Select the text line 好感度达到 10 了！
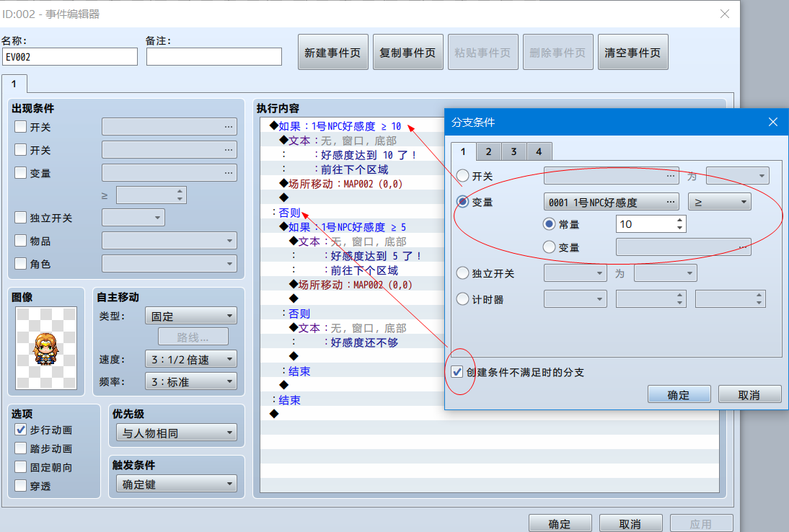 click(x=369, y=155)
